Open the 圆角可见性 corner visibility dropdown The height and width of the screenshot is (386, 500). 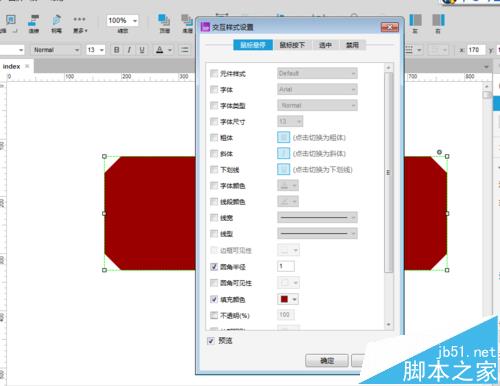click(x=288, y=283)
